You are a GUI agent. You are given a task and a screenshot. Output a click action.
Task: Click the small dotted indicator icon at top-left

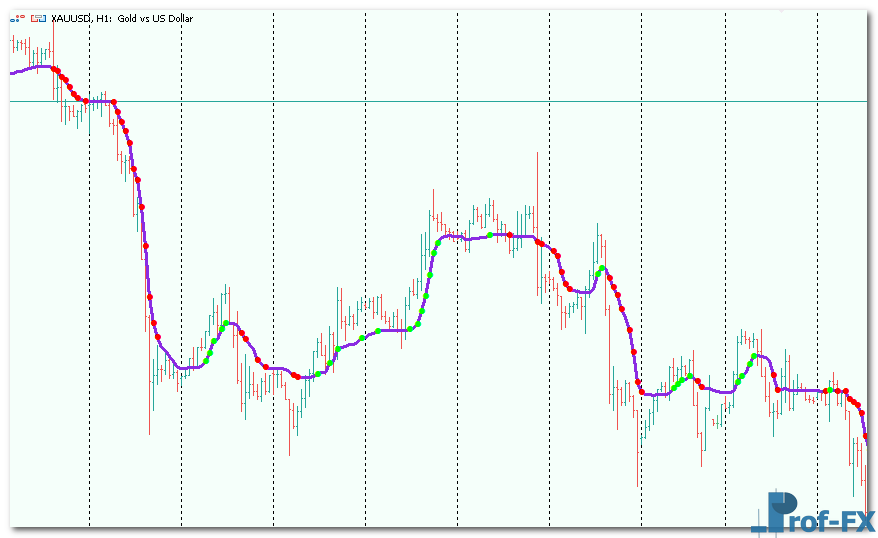tap(17, 19)
